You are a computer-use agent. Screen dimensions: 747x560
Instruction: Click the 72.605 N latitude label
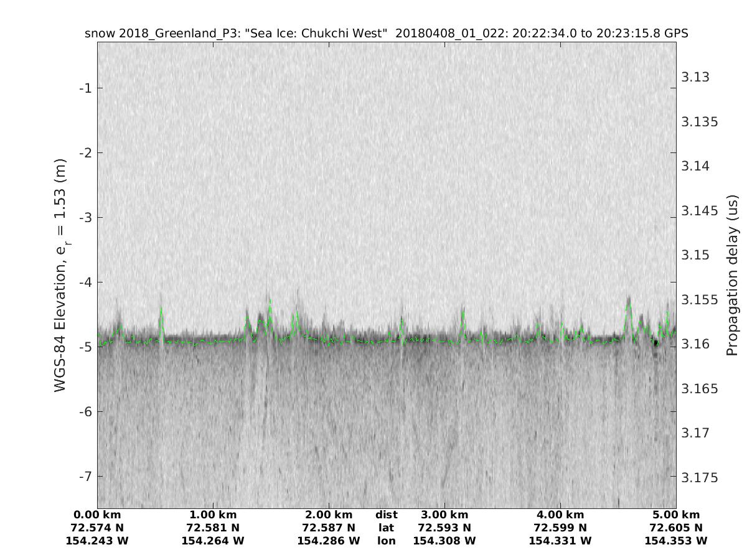676,528
